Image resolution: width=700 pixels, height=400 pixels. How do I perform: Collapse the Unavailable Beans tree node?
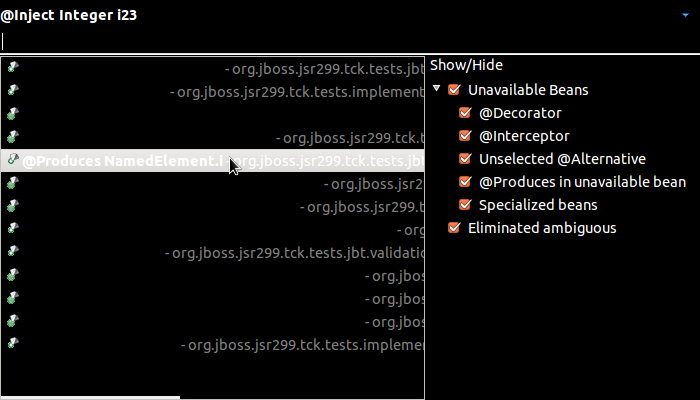(x=437, y=90)
